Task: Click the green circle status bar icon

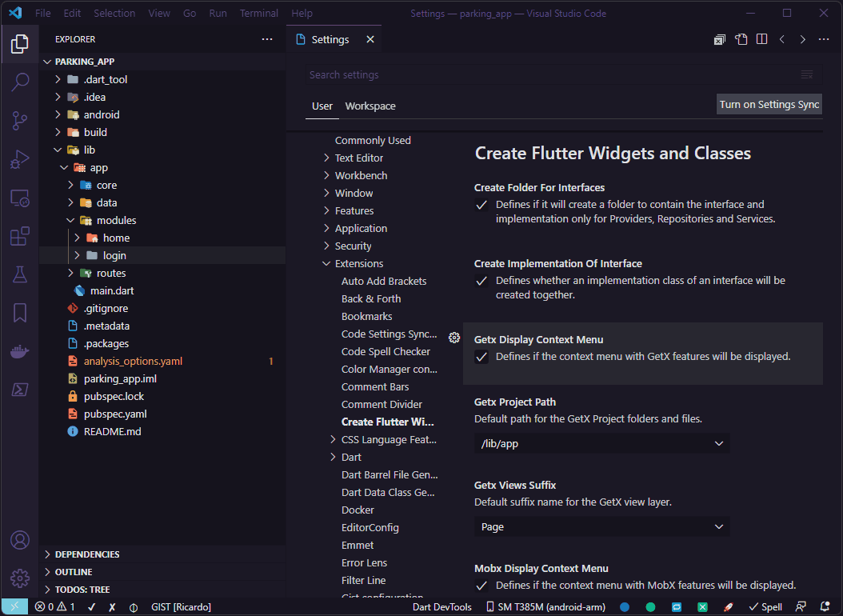Action: [650, 607]
